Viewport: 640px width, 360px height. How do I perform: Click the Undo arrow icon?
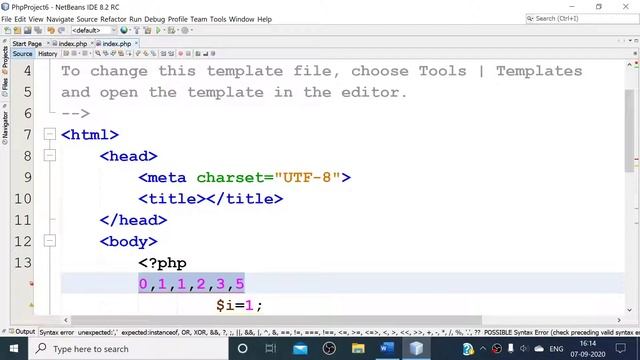click(x=51, y=30)
